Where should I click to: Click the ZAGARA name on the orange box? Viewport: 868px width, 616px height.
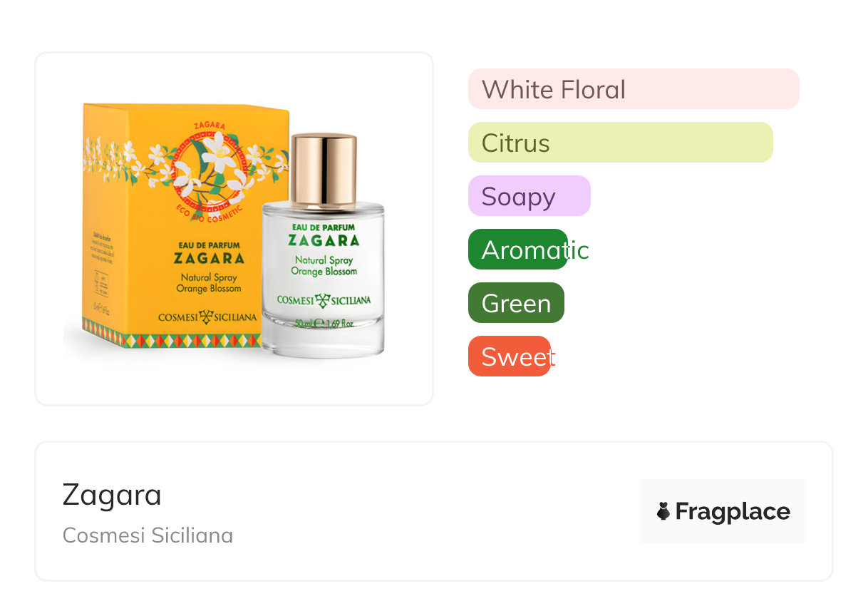[x=208, y=258]
